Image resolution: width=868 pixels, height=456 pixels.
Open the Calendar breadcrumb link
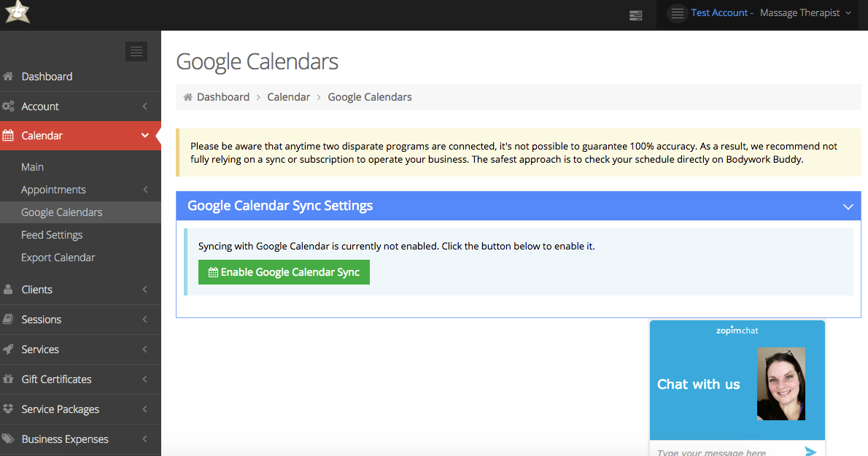pyautogui.click(x=288, y=96)
